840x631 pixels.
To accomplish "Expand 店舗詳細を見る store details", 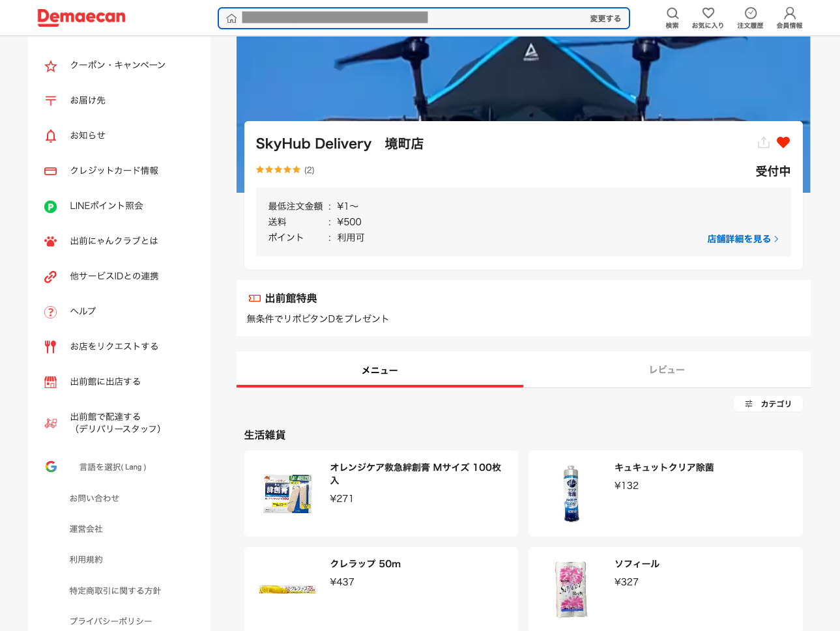I will click(742, 238).
